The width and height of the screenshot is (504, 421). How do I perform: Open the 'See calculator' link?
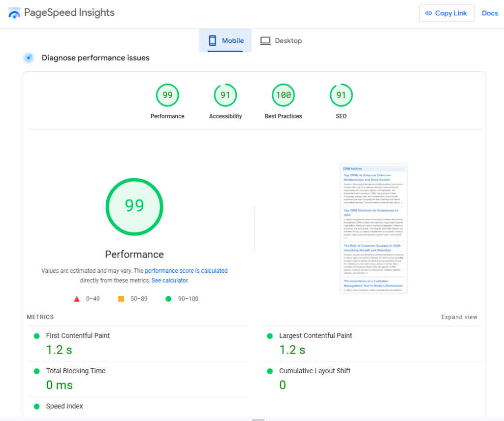169,281
